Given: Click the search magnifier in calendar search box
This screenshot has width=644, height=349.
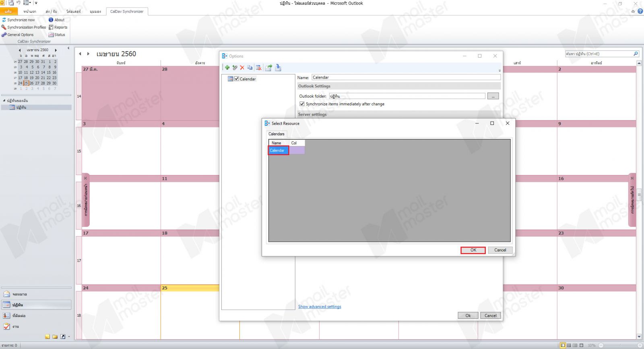Looking at the screenshot, I should [636, 54].
